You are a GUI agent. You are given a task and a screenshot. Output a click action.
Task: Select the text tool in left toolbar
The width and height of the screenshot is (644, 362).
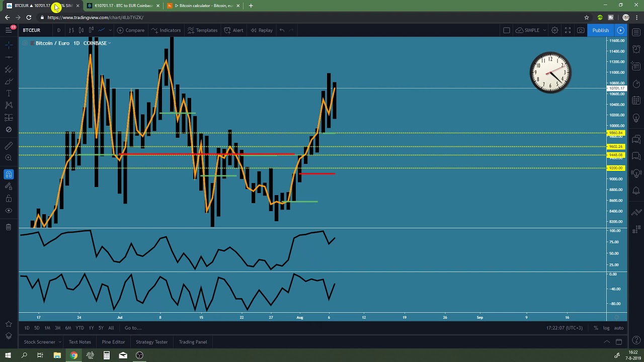[x=9, y=94]
